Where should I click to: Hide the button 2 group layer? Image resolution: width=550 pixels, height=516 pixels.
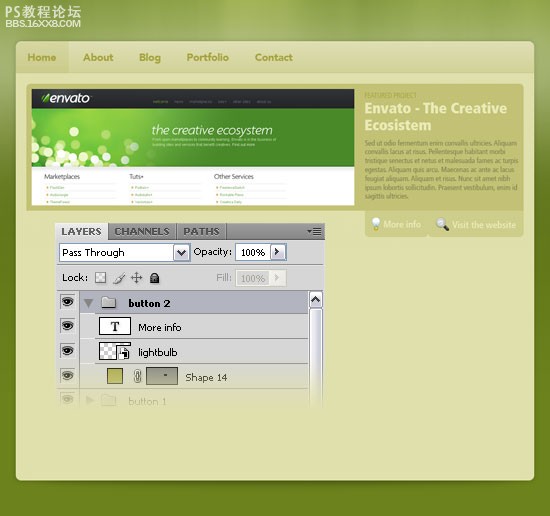(x=68, y=302)
